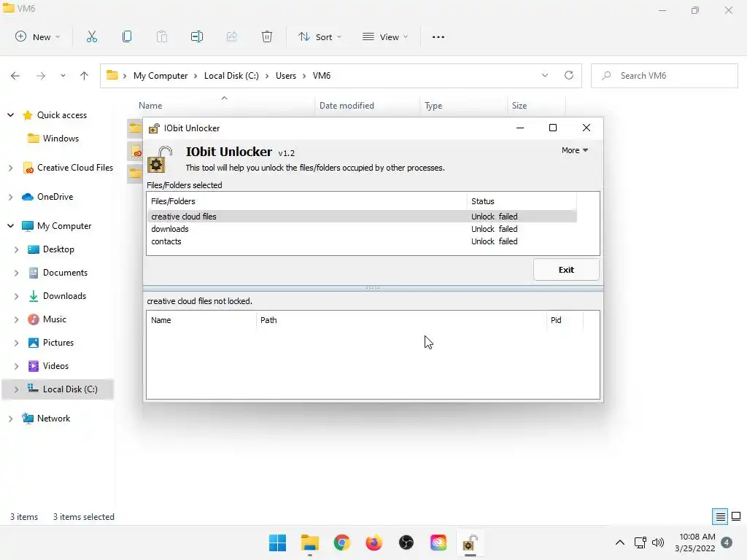Click the Status column header

pyautogui.click(x=522, y=201)
